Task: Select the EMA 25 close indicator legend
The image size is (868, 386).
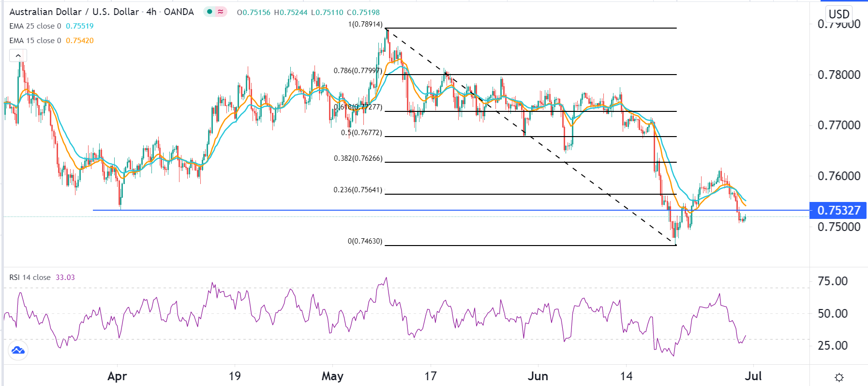Action: [x=35, y=26]
